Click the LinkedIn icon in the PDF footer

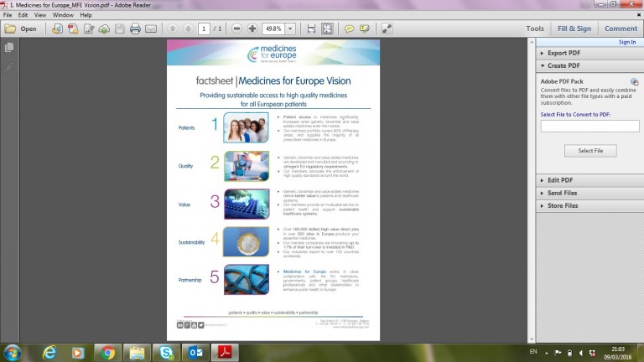[x=180, y=325]
